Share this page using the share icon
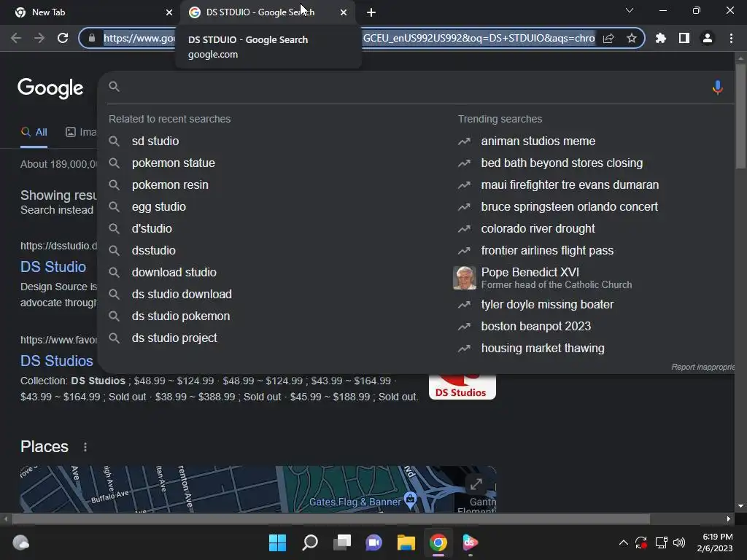 608,38
